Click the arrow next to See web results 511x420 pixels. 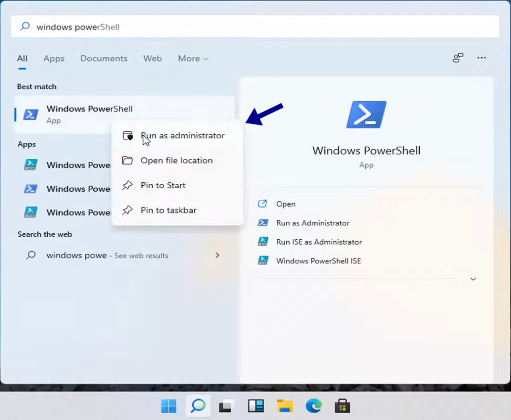coord(217,255)
